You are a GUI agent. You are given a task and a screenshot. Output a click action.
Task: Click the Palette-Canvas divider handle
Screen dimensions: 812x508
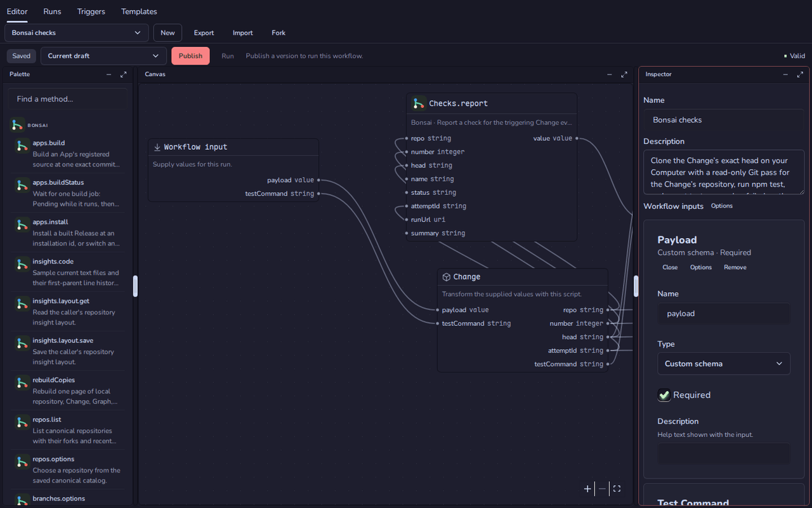pos(135,286)
